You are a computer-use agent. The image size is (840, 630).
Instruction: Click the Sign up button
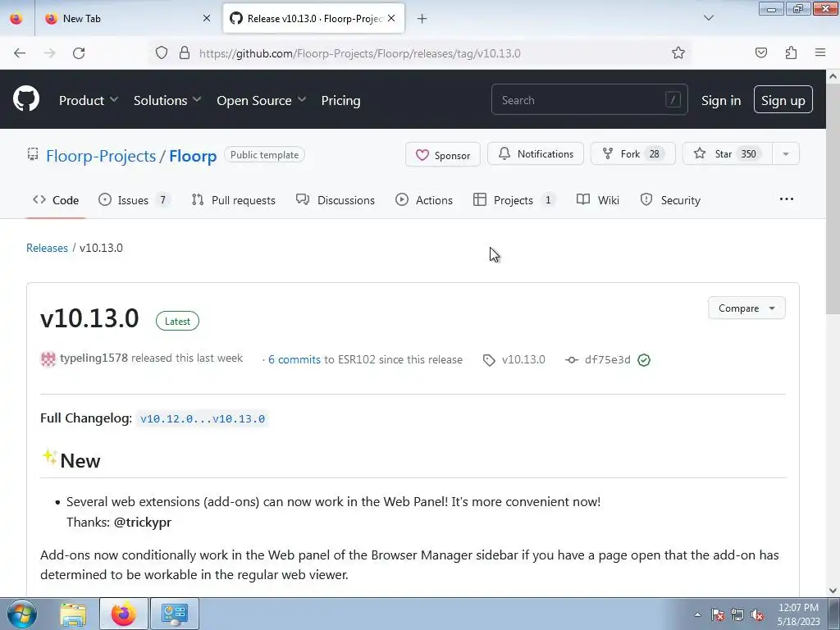[783, 99]
